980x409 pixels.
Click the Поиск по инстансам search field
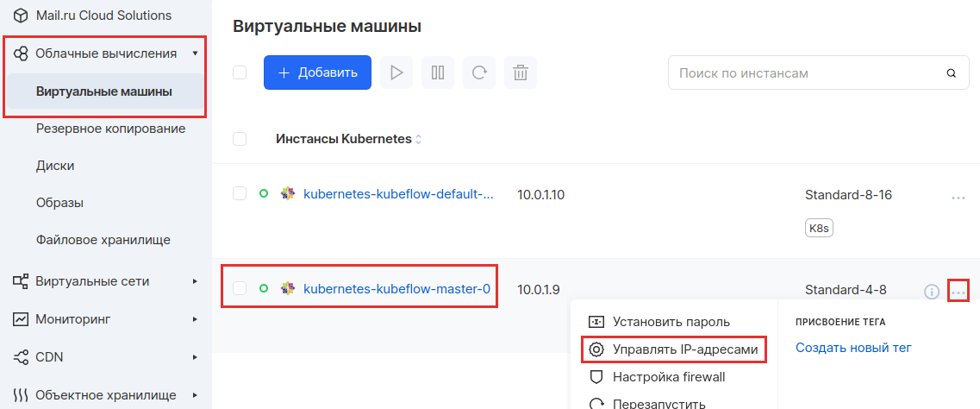(819, 73)
